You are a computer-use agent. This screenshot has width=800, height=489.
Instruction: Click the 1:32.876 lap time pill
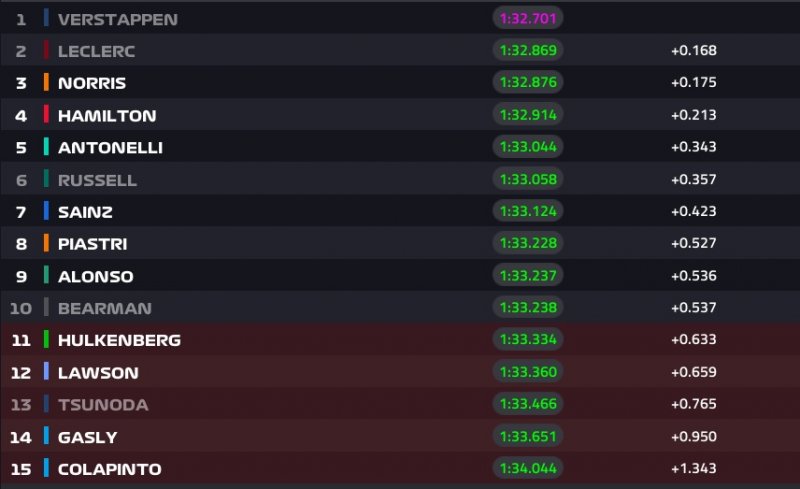(x=528, y=83)
